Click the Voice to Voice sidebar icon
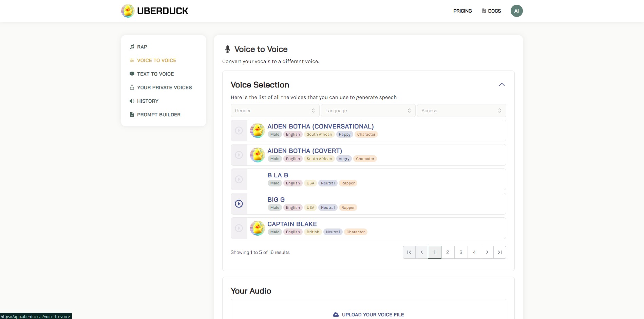 pyautogui.click(x=132, y=60)
